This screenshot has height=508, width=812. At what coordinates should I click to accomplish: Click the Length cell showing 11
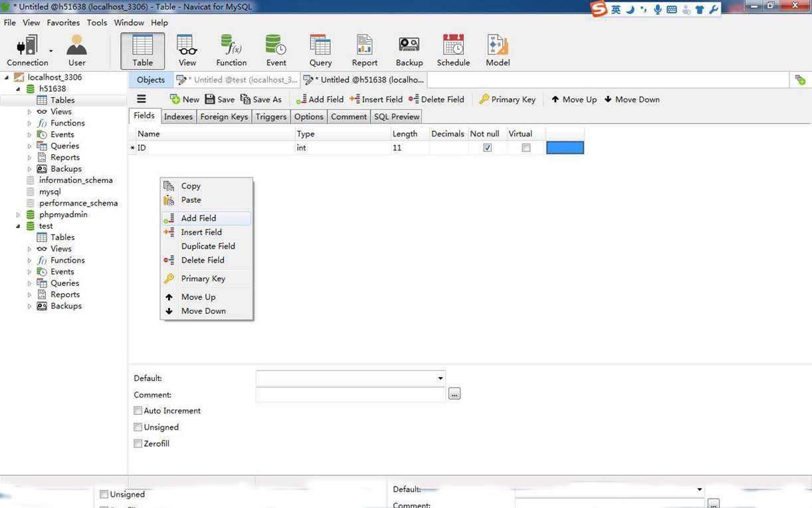[409, 148]
